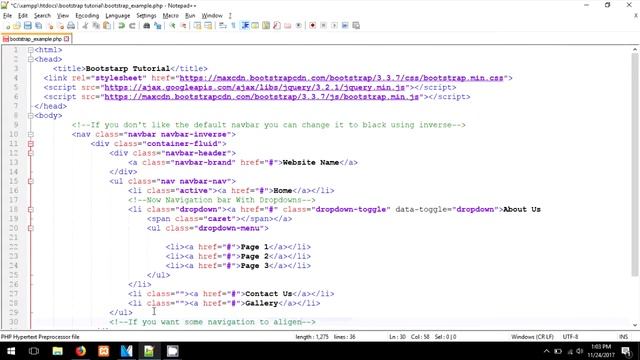The height and width of the screenshot is (360, 640).
Task: Open the Window menu
Action: (x=212, y=16)
